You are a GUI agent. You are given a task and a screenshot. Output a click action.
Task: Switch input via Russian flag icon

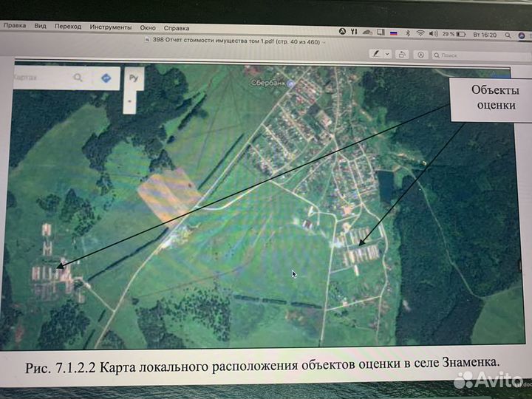point(393,33)
